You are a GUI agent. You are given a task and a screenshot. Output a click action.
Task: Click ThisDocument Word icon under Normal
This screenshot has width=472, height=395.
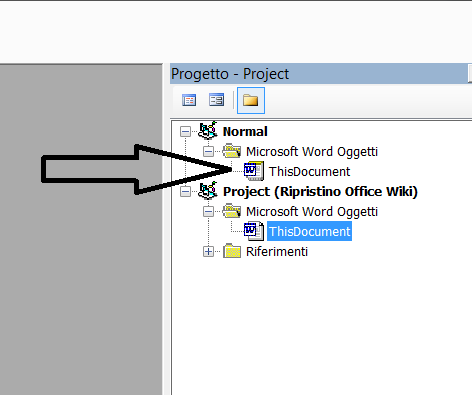[254, 171]
